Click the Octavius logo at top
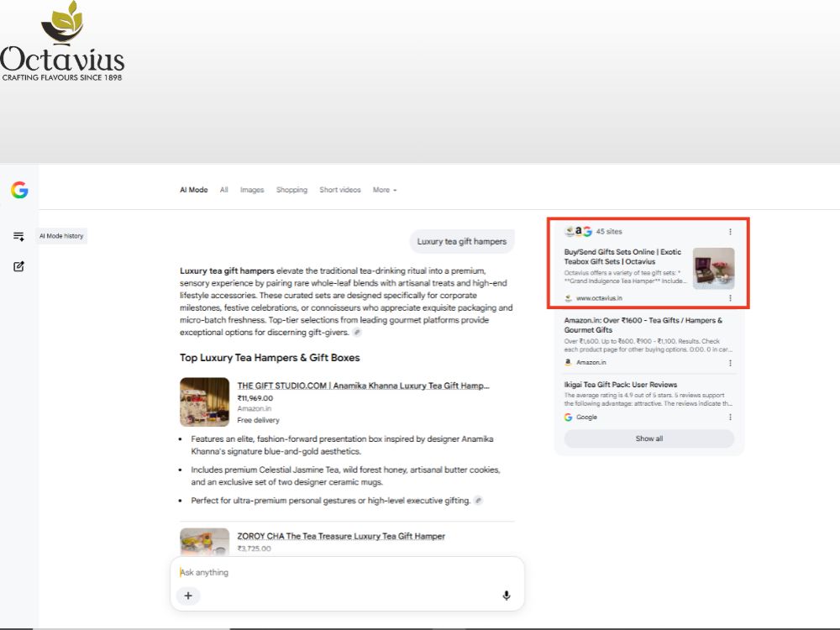Viewport: 840px width, 630px height. coord(62,41)
